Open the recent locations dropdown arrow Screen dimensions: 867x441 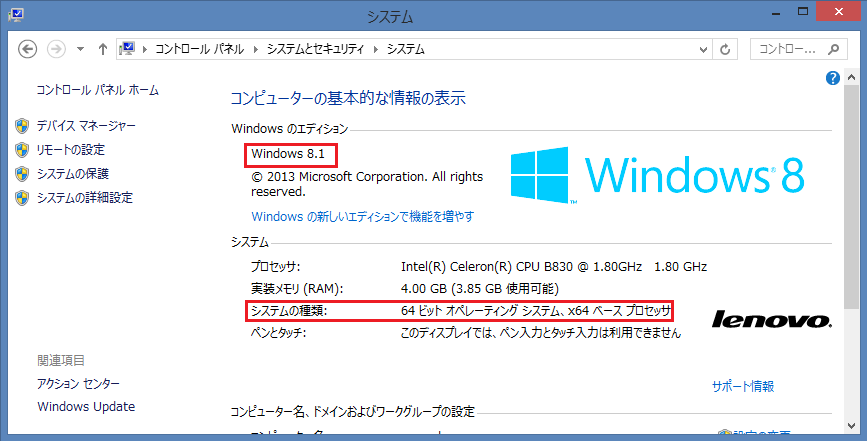tap(80, 49)
